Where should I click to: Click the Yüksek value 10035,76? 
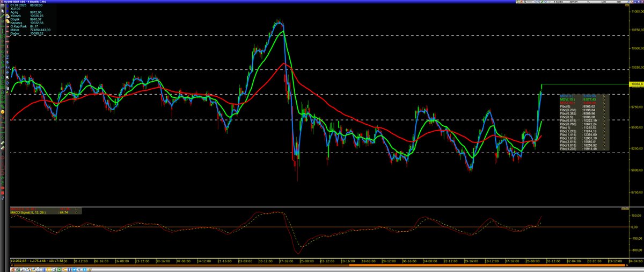36,16
